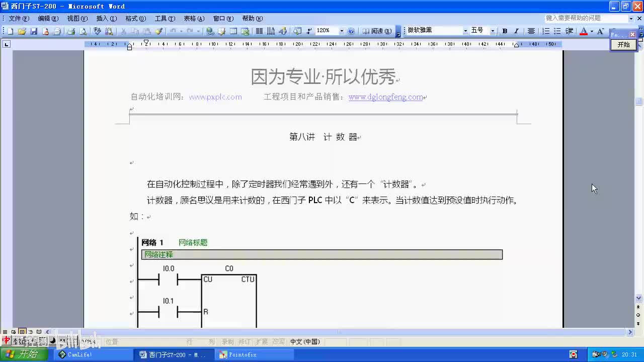644x362 pixels.
Task: Toggle the Document Map icon
Action: click(x=297, y=31)
